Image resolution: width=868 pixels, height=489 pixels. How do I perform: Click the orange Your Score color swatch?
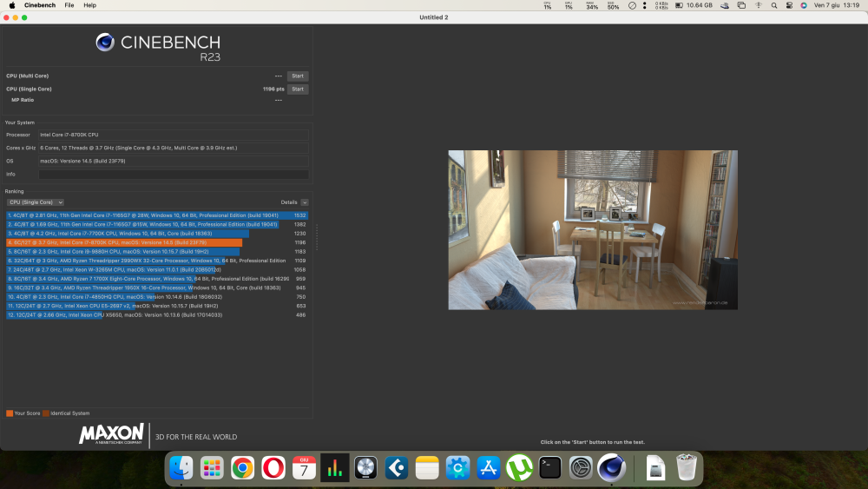tap(10, 413)
